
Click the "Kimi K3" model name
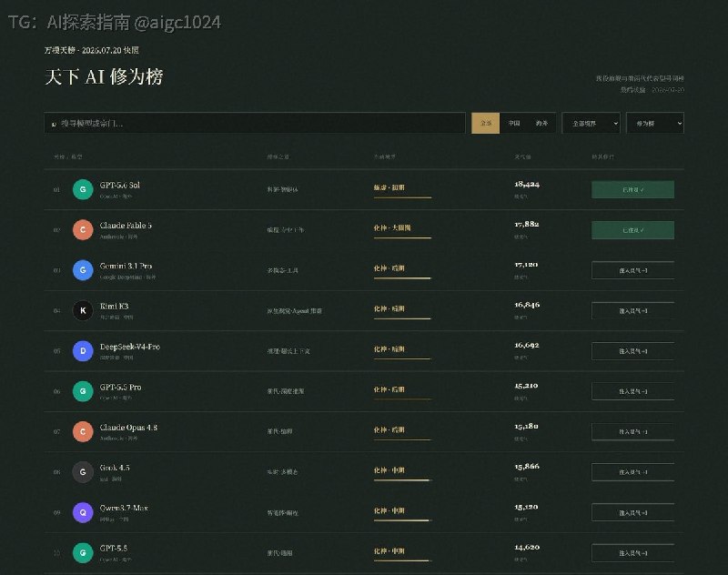coord(115,306)
